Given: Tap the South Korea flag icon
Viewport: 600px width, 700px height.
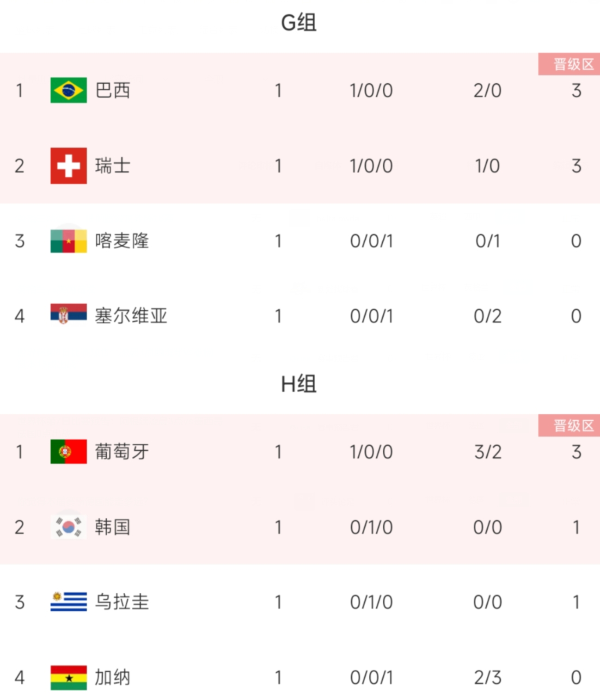Looking at the screenshot, I should 68,527.
